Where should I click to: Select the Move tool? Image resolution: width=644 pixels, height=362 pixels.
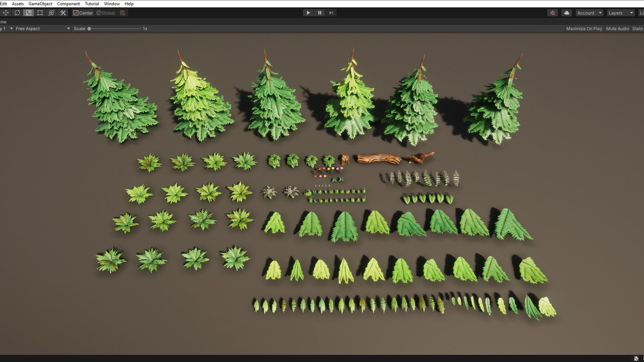[x=6, y=13]
